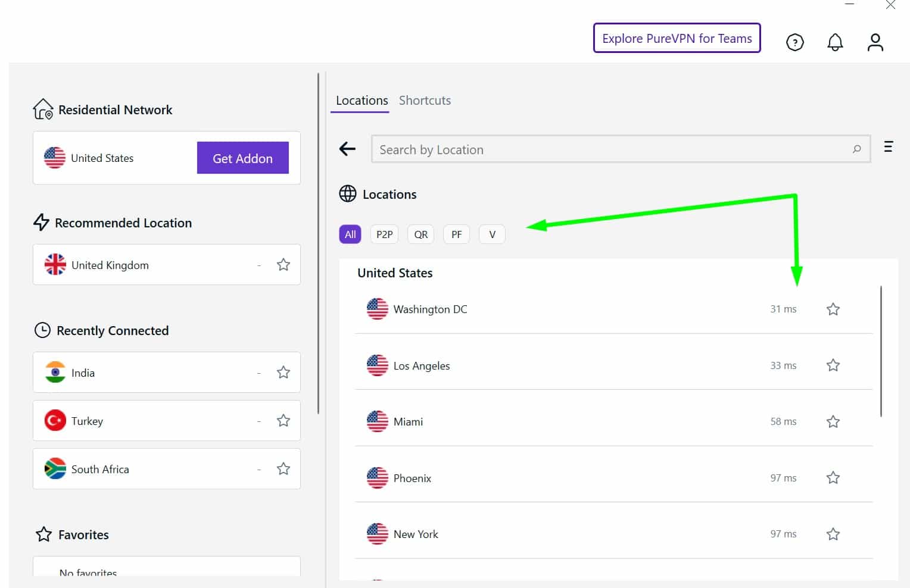Viewport: 910px width, 588px height.
Task: Select the New York server name
Action: [416, 534]
